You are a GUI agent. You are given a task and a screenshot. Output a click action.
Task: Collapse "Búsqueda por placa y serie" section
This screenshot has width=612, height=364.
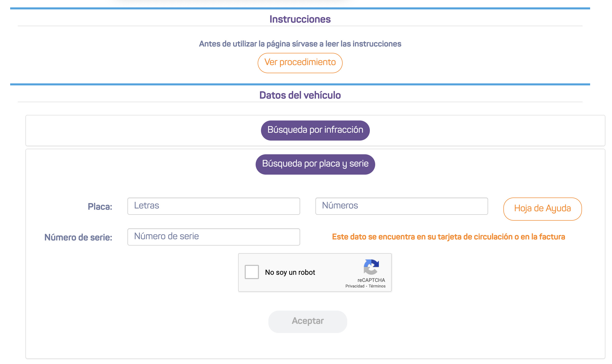(315, 164)
